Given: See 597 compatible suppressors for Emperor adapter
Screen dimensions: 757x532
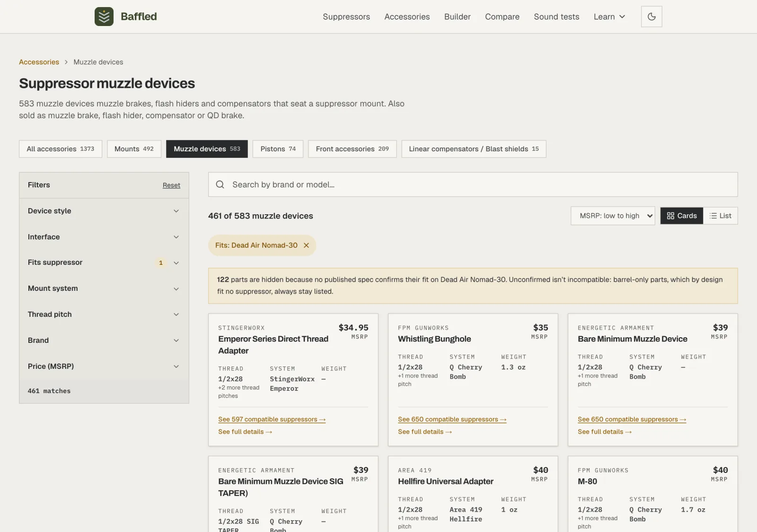Looking at the screenshot, I should [272, 419].
